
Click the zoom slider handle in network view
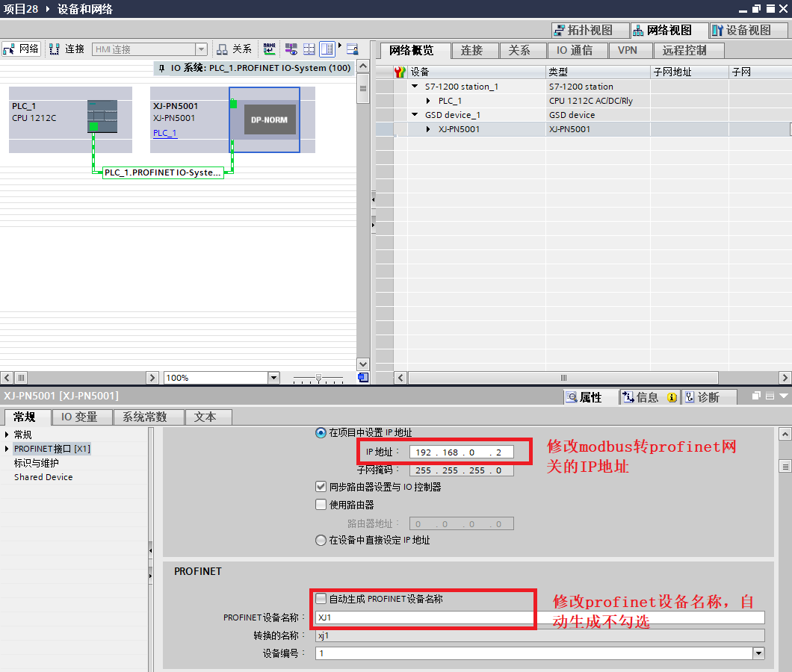pyautogui.click(x=318, y=378)
